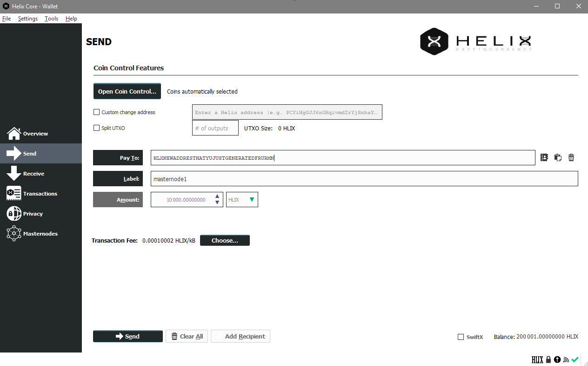
Task: Go to the Receive page
Action: 41,173
